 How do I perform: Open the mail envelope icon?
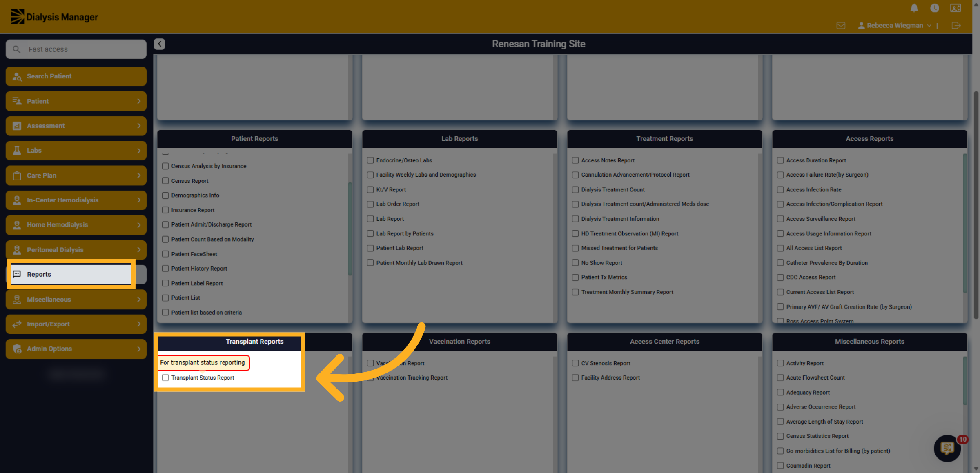[841, 25]
